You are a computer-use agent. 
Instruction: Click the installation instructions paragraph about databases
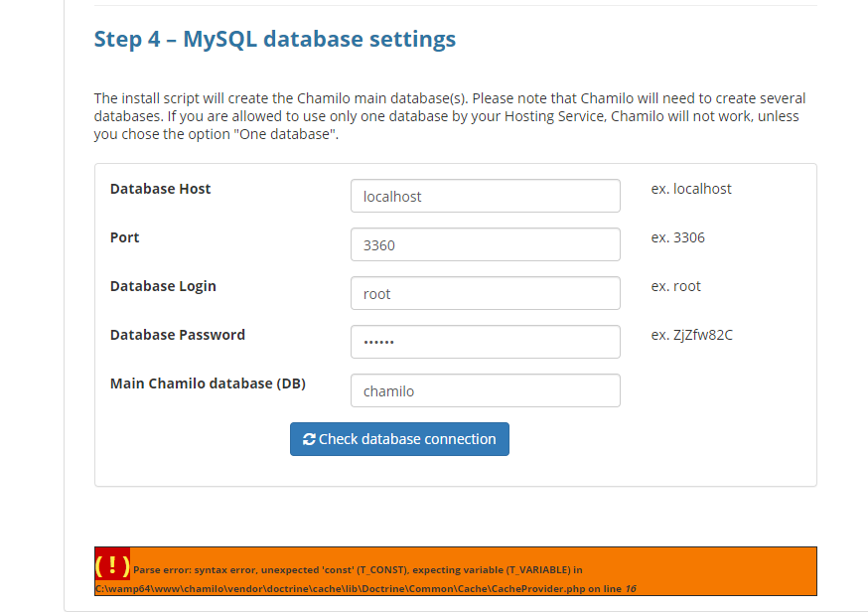[x=449, y=115]
